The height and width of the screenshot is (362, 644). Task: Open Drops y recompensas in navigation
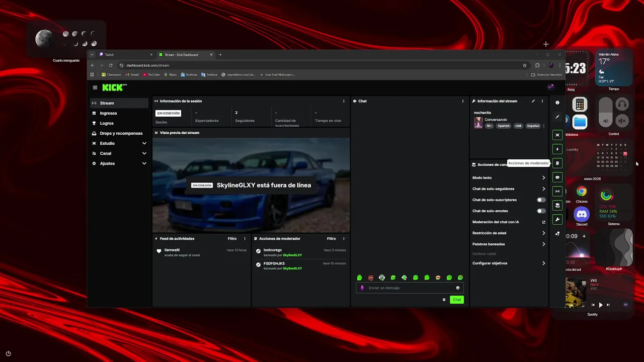119,133
